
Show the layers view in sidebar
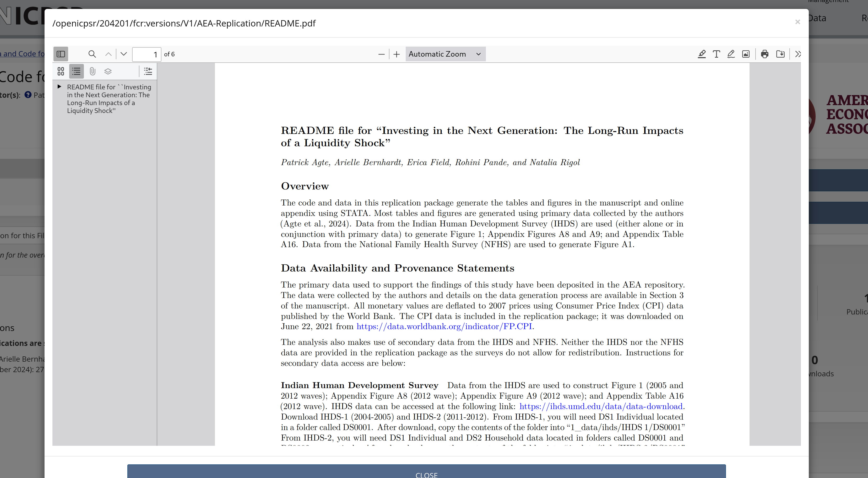(108, 72)
